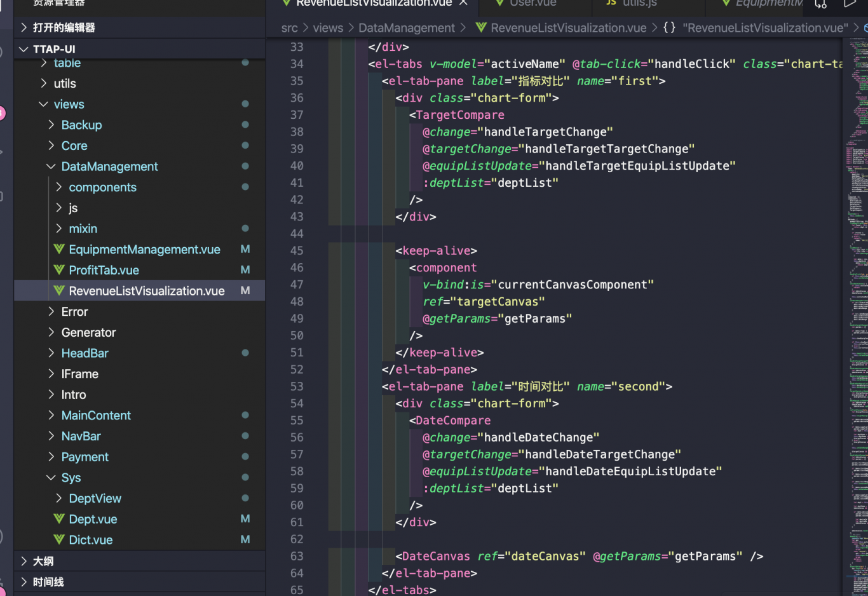Expand the HeadBar folder
Viewport: 868px width, 596px height.
[140, 353]
